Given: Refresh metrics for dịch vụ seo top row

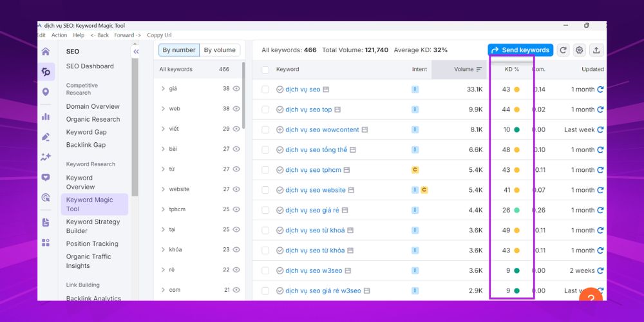Looking at the screenshot, I should click(600, 109).
